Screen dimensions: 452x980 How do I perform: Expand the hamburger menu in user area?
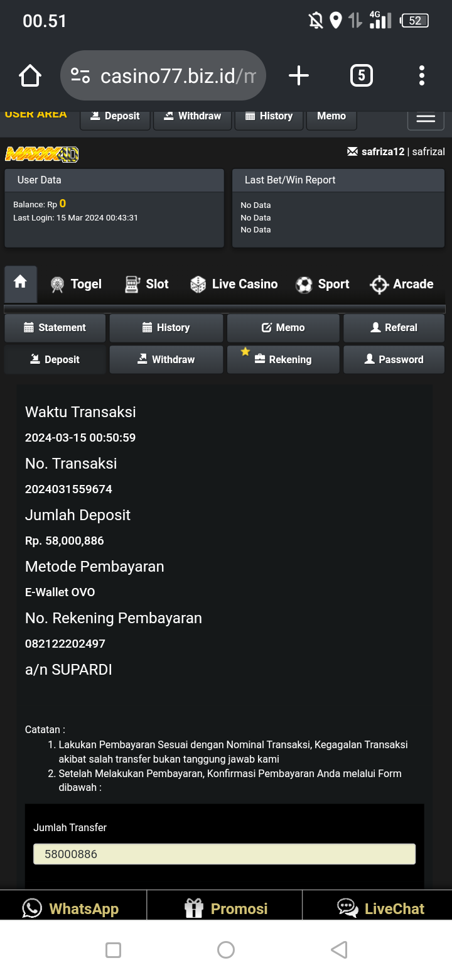click(x=426, y=119)
